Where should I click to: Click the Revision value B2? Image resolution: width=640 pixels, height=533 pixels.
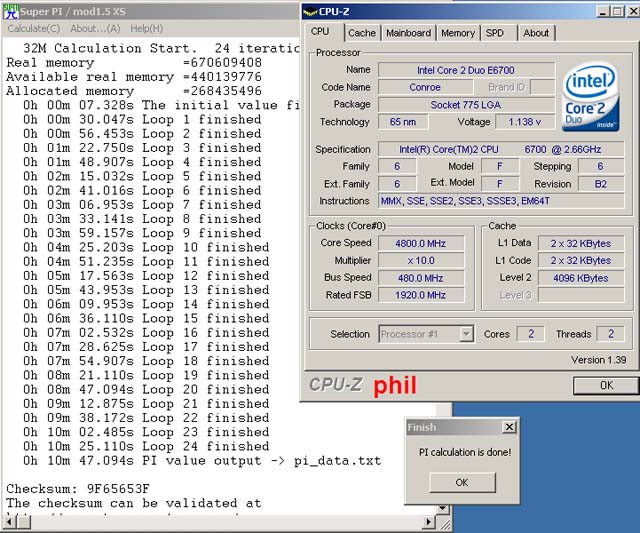coord(601,184)
